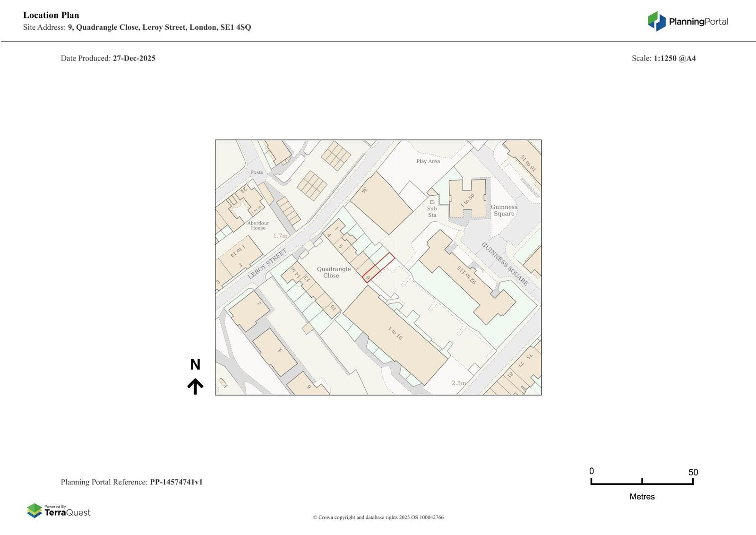The width and height of the screenshot is (756, 535).
Task: Click the El Sub Sta label
Action: coord(432,208)
